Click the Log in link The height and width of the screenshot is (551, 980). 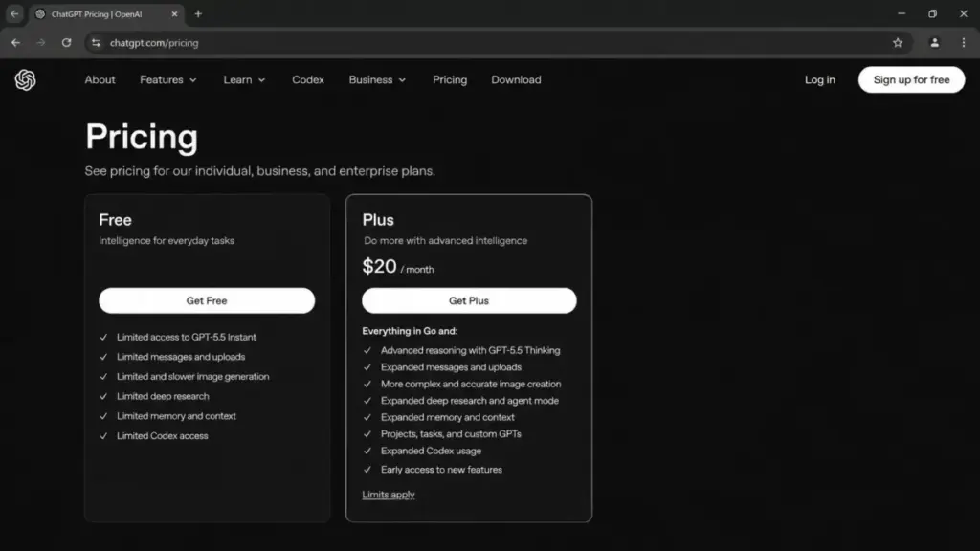click(820, 80)
